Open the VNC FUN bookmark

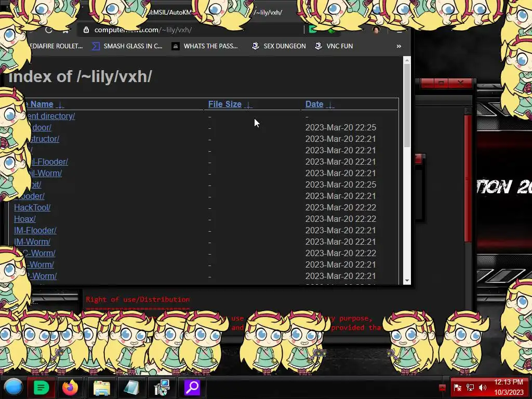click(334, 46)
